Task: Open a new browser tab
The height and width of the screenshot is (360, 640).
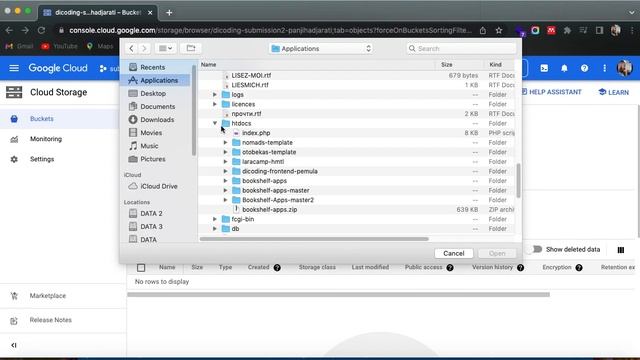Action: (169, 13)
